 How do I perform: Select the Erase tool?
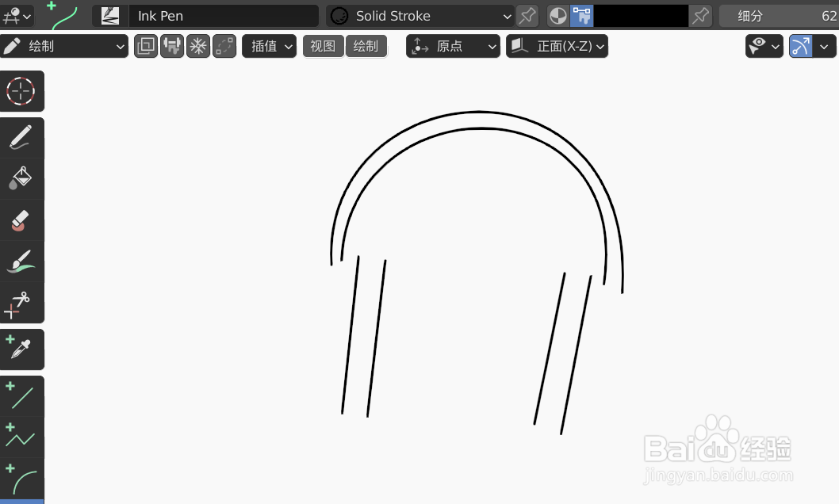(21, 220)
